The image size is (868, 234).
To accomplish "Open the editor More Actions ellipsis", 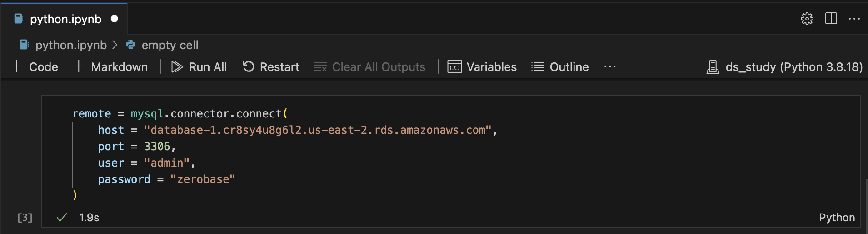I will click(x=854, y=19).
